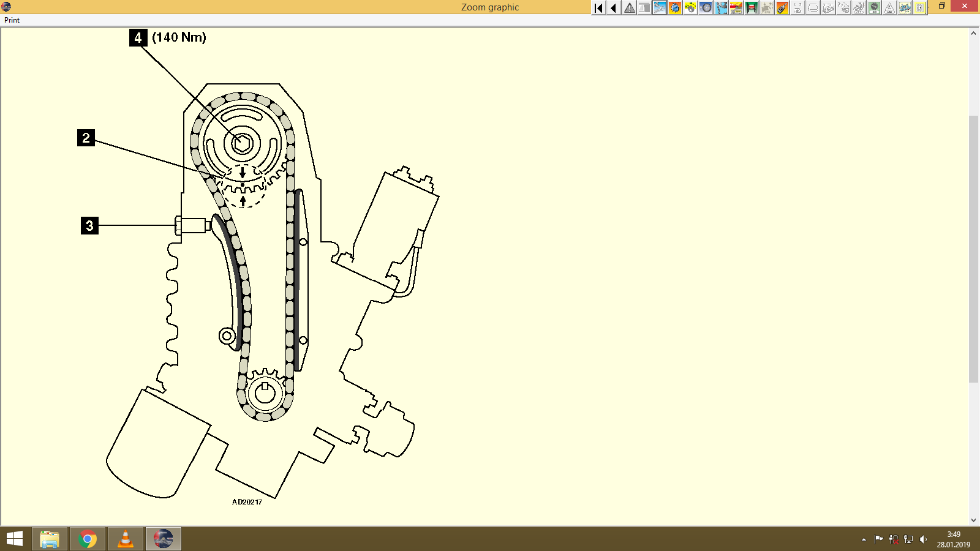
Task: Open the green vehicle lift icon
Action: 751,8
